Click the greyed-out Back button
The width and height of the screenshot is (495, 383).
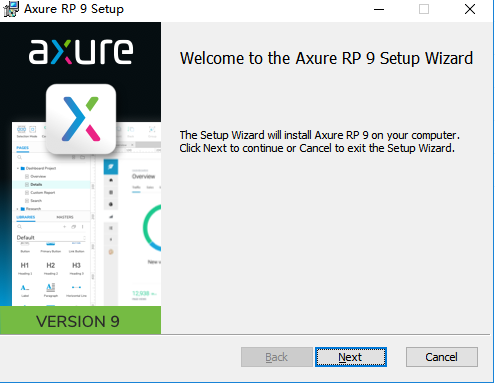pyautogui.click(x=277, y=357)
